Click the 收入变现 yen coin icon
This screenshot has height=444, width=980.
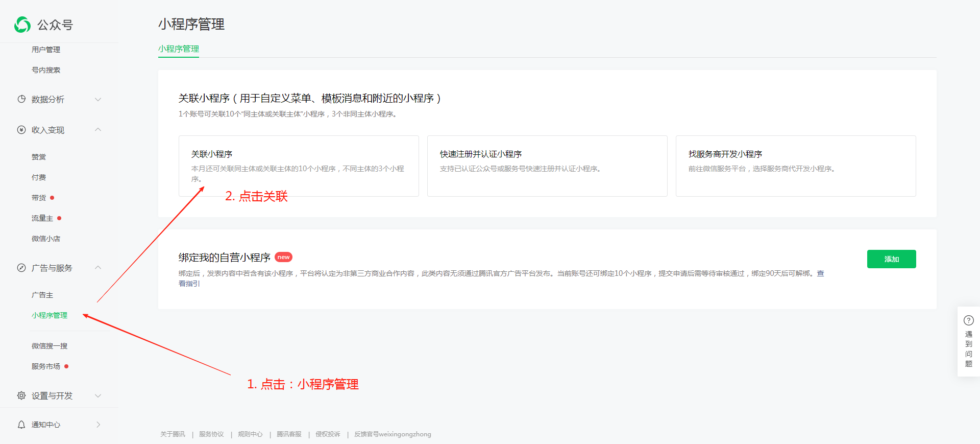[x=21, y=130]
